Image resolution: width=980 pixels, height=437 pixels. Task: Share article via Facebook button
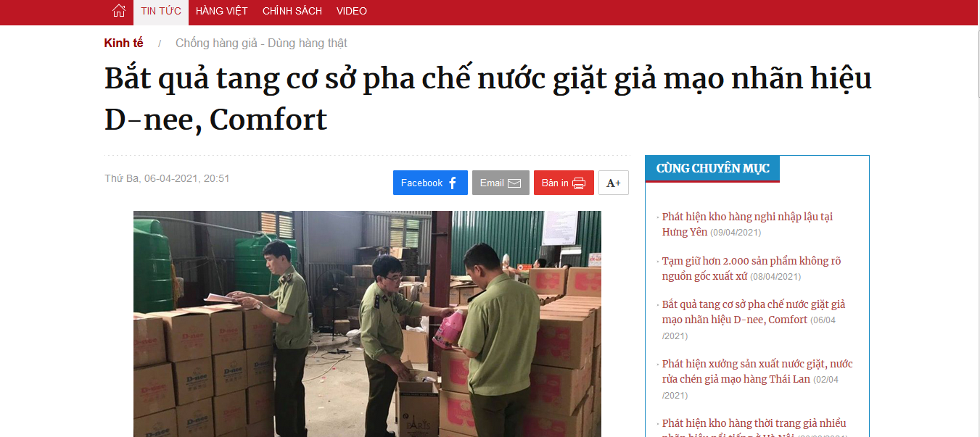point(430,183)
